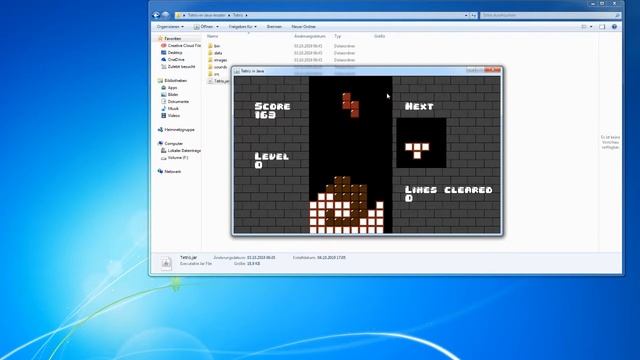
Task: Select Zuletzt besucht in the sidebar
Action: click(x=178, y=66)
